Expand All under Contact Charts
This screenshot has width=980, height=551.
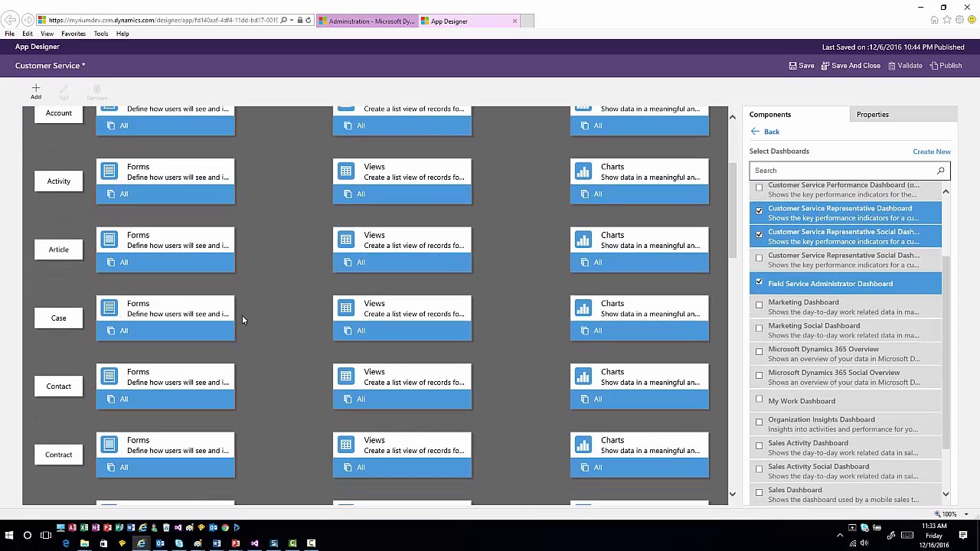tap(640, 399)
